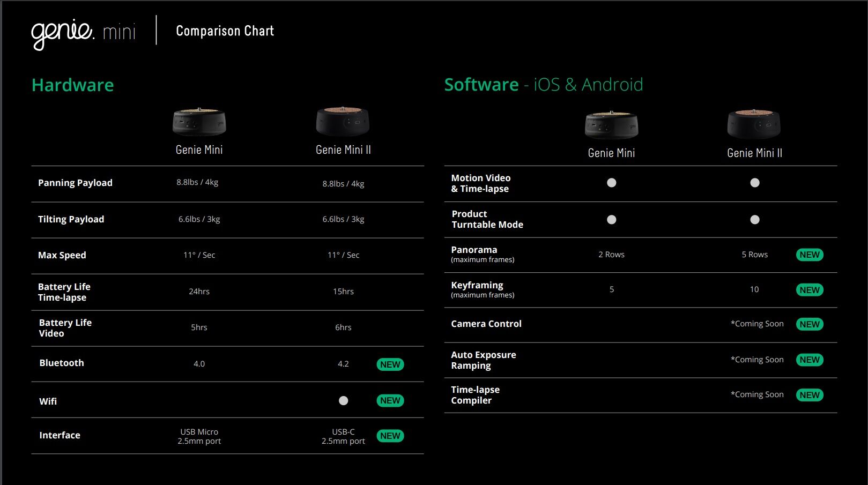This screenshot has width=868, height=485.
Task: Click the USB Micro 2.5mm port value
Action: click(x=199, y=436)
